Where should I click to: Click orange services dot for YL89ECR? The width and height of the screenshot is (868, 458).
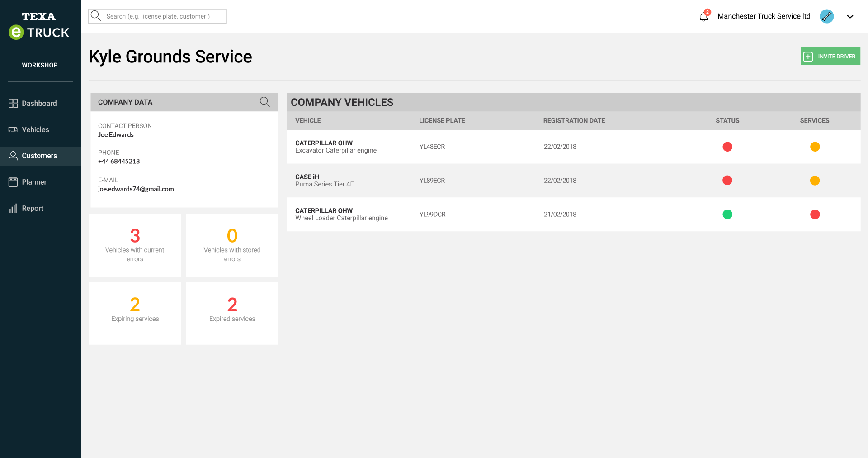pyautogui.click(x=815, y=181)
